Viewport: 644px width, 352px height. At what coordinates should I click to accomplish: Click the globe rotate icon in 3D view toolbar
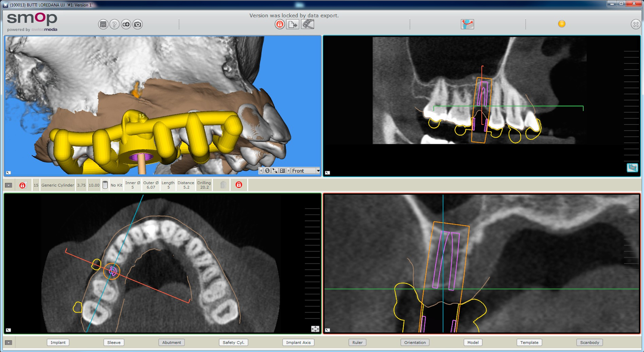pyautogui.click(x=267, y=171)
